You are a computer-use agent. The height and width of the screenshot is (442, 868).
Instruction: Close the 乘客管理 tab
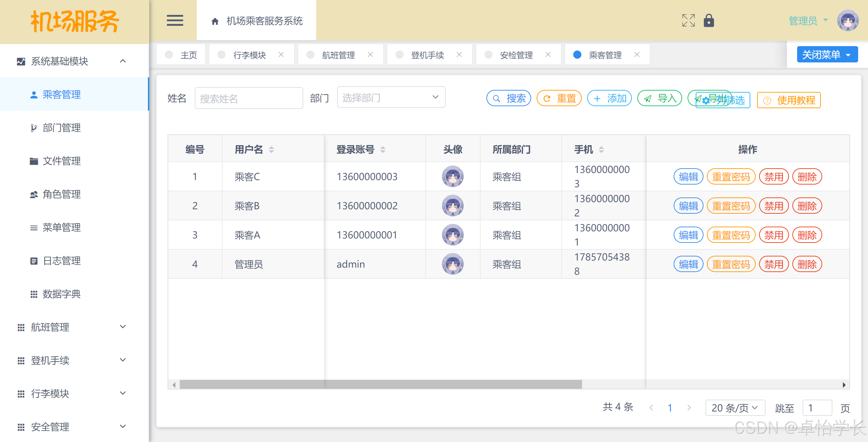(x=637, y=54)
